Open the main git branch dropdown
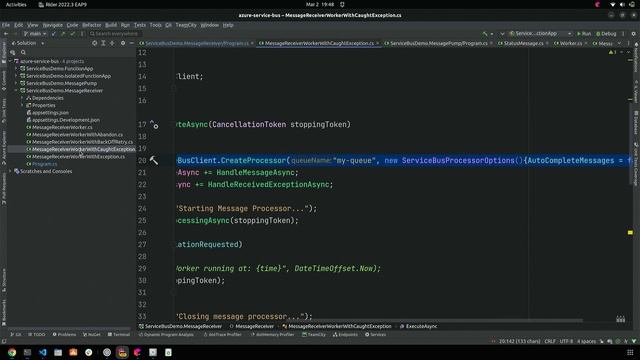640x360 pixels. (35, 34)
